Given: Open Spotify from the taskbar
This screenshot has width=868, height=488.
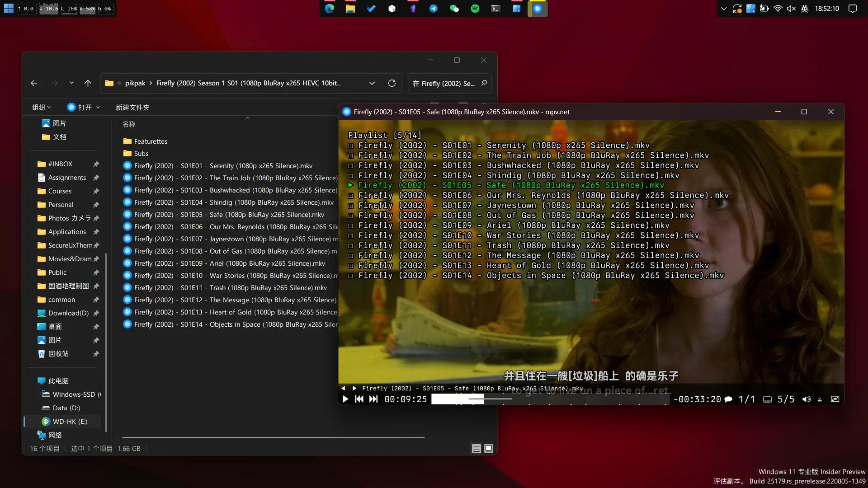Looking at the screenshot, I should click(x=475, y=9).
